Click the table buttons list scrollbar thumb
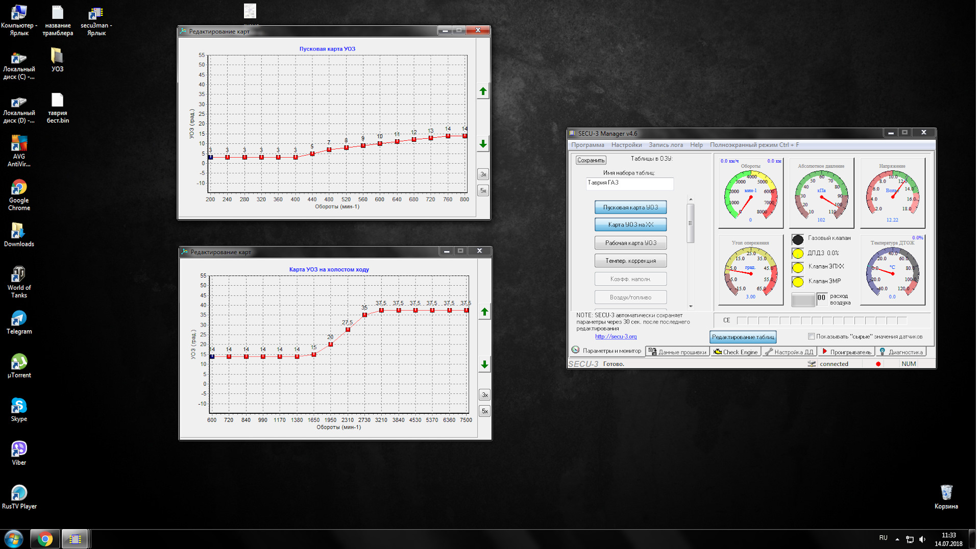The image size is (980, 549). pyautogui.click(x=691, y=223)
